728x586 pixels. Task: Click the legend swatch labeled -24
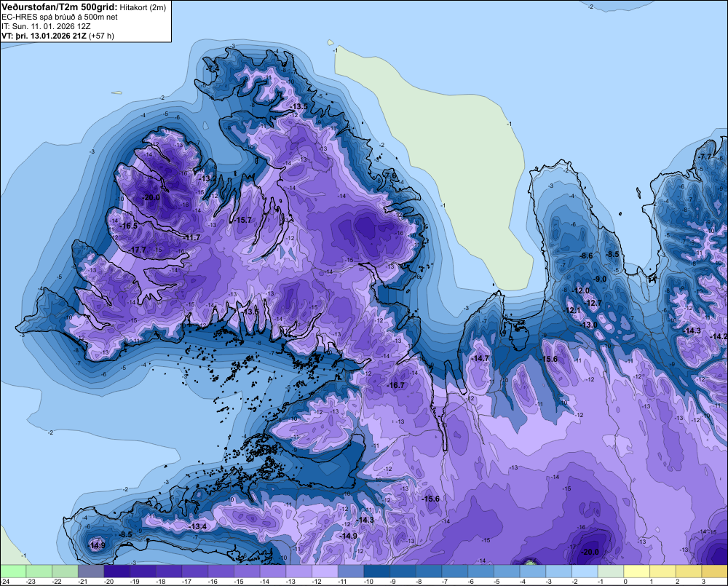point(13,571)
